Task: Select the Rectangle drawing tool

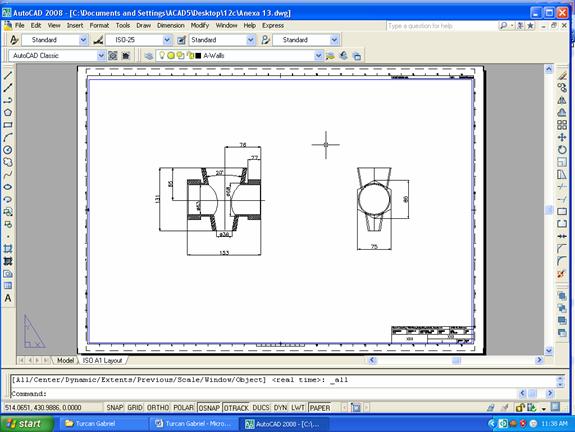Action: pyautogui.click(x=8, y=125)
